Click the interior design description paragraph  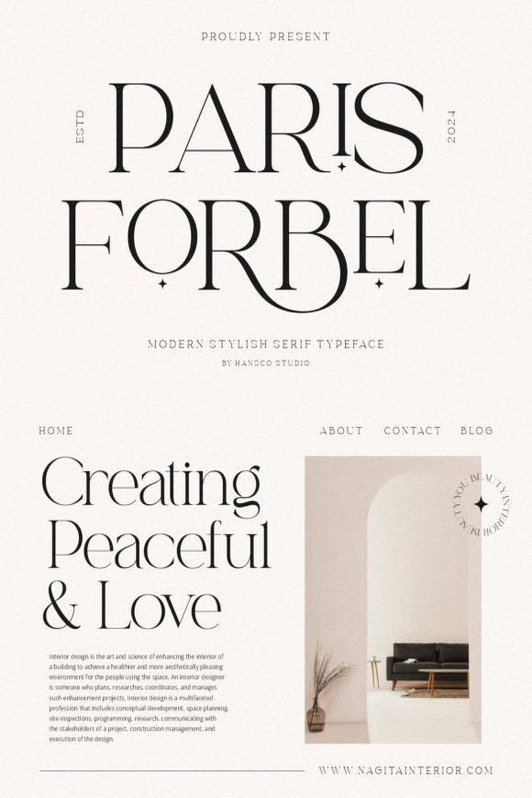pyautogui.click(x=138, y=697)
